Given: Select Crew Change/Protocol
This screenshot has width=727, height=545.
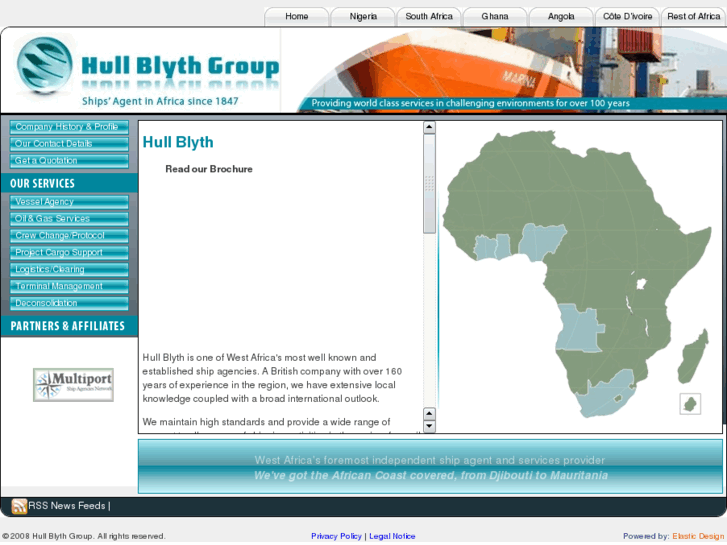Looking at the screenshot, I should [69, 236].
